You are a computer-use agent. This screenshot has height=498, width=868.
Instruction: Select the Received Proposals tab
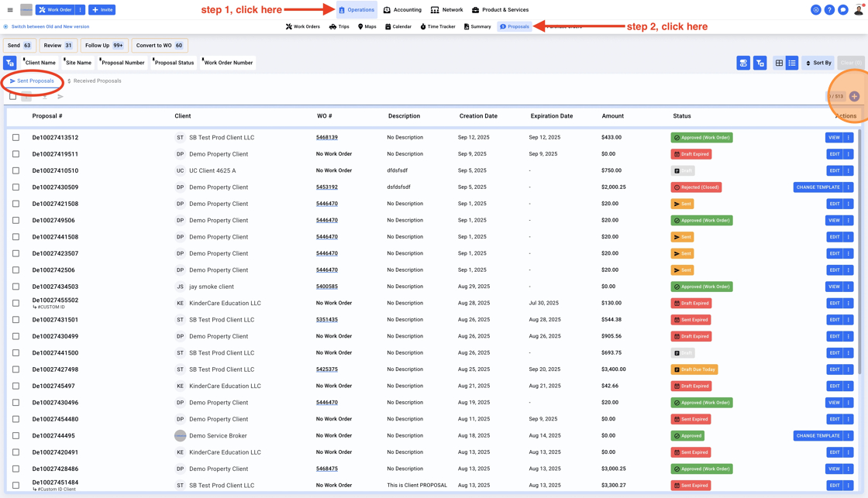94,81
